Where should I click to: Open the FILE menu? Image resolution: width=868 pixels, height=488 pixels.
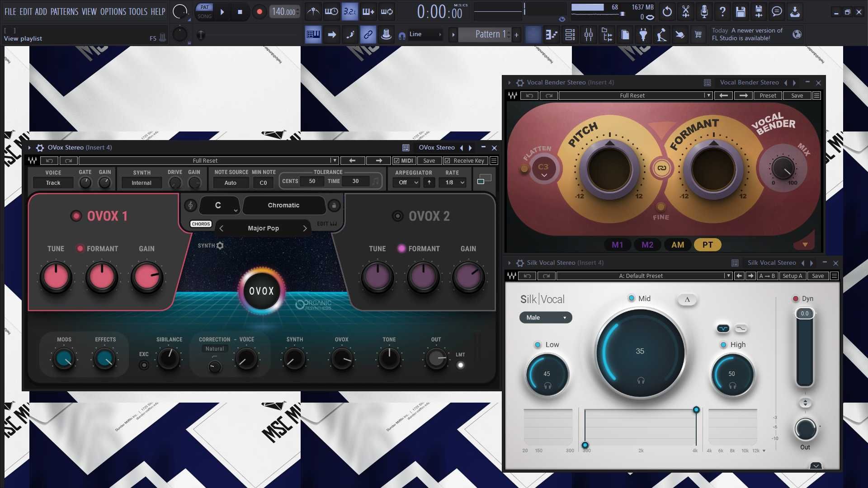(10, 12)
